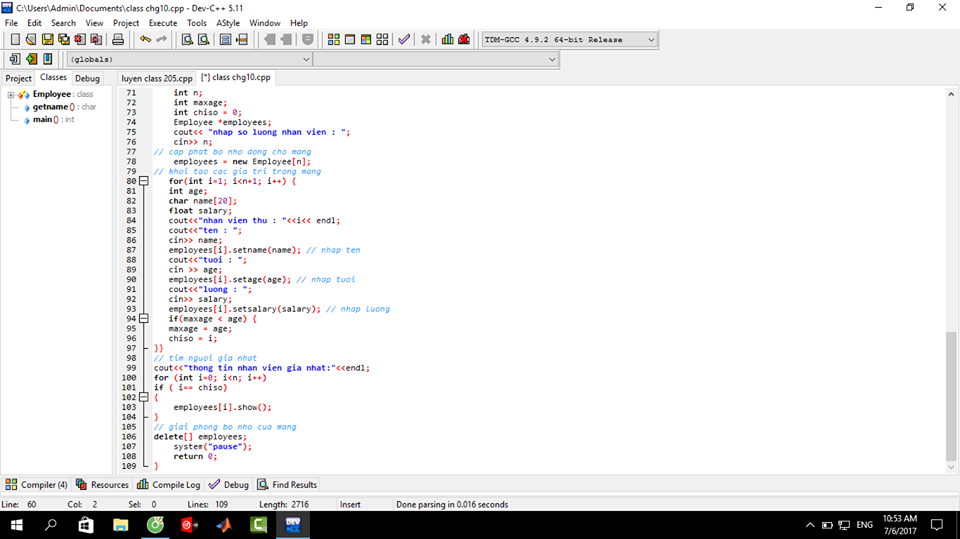Select the main() function in class tree
The image size is (960, 539).
43,120
